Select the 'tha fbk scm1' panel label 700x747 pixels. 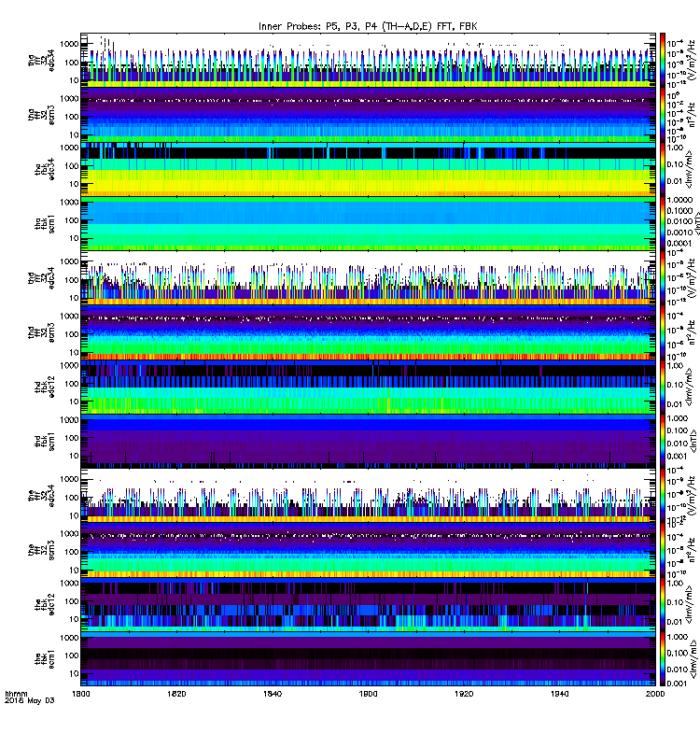pos(45,224)
